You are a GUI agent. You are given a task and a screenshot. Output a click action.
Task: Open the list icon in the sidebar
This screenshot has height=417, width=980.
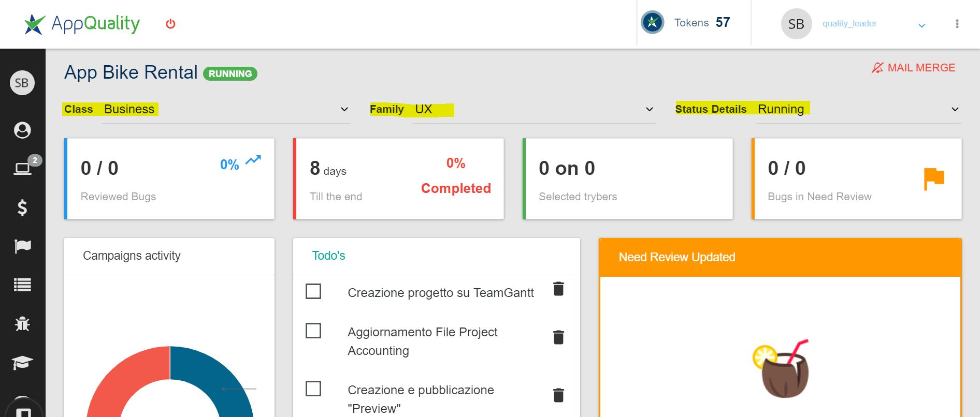(x=22, y=285)
